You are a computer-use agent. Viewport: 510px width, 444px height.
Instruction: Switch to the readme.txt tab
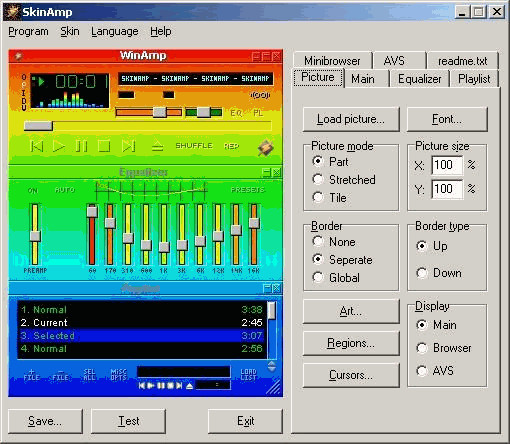pos(463,61)
